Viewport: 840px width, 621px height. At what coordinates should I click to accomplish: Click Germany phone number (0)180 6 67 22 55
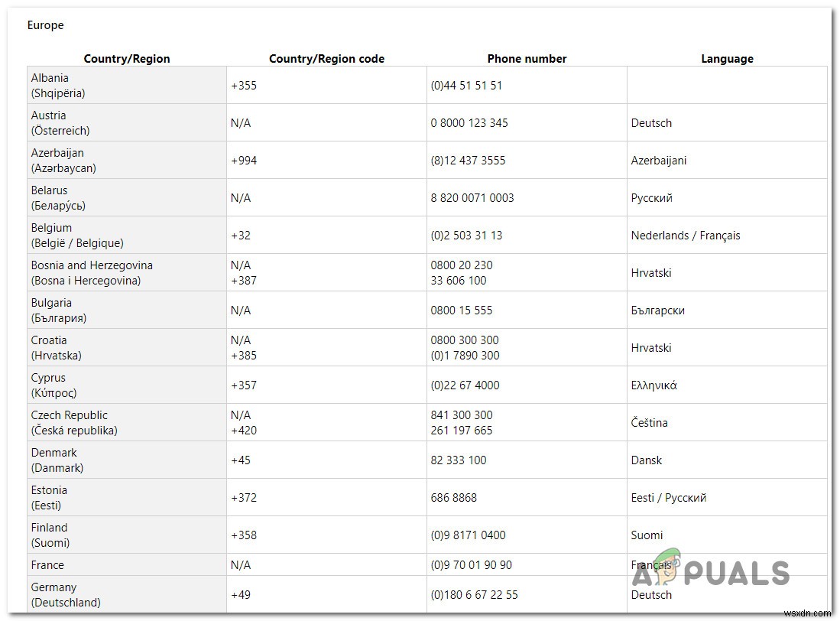[474, 595]
